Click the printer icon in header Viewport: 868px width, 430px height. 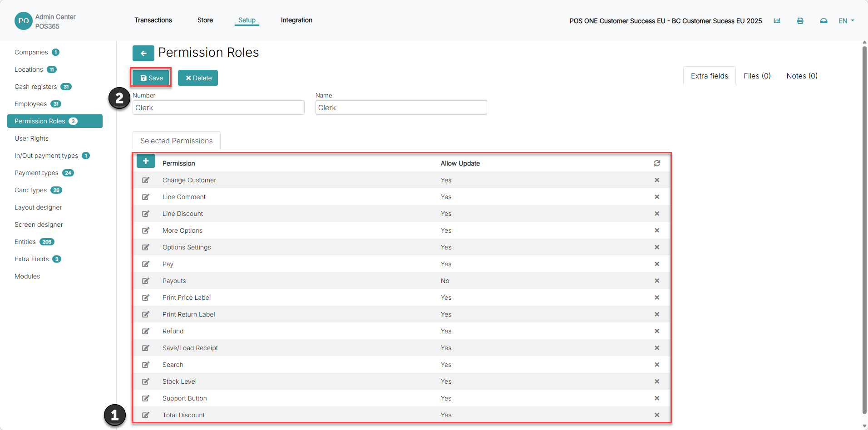click(800, 21)
